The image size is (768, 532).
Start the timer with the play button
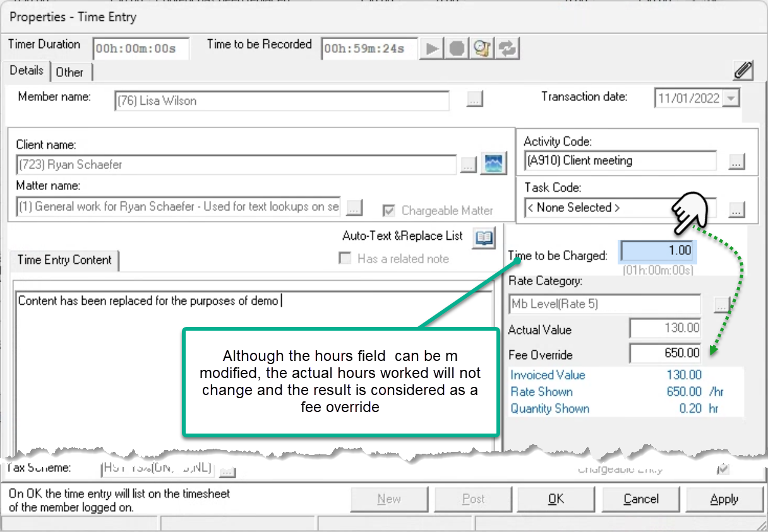coord(432,49)
